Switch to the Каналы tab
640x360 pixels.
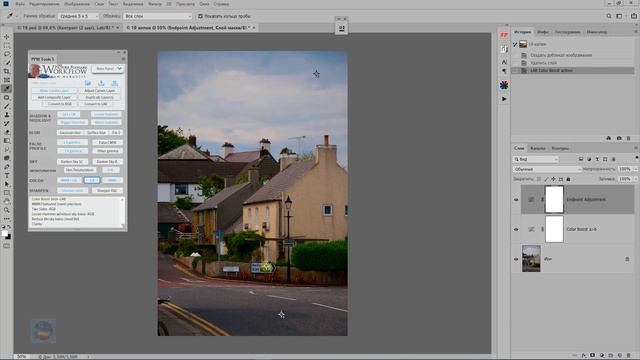pos(538,148)
